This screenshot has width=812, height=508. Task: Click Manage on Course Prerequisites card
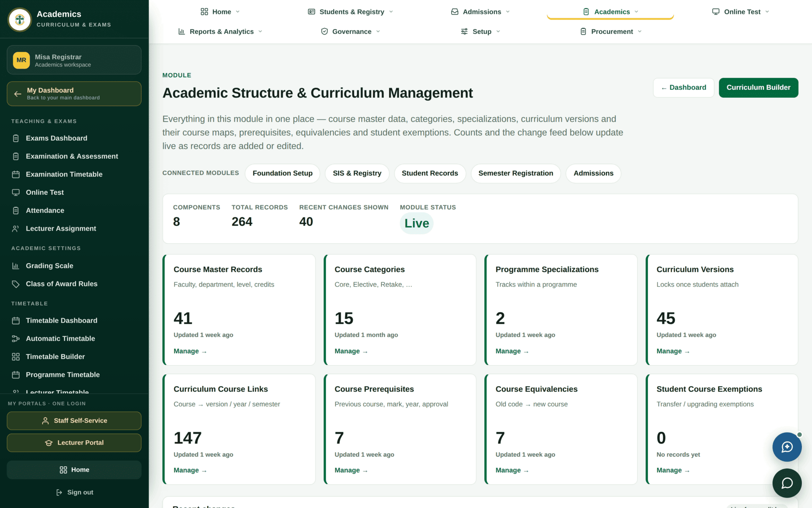[x=351, y=470]
